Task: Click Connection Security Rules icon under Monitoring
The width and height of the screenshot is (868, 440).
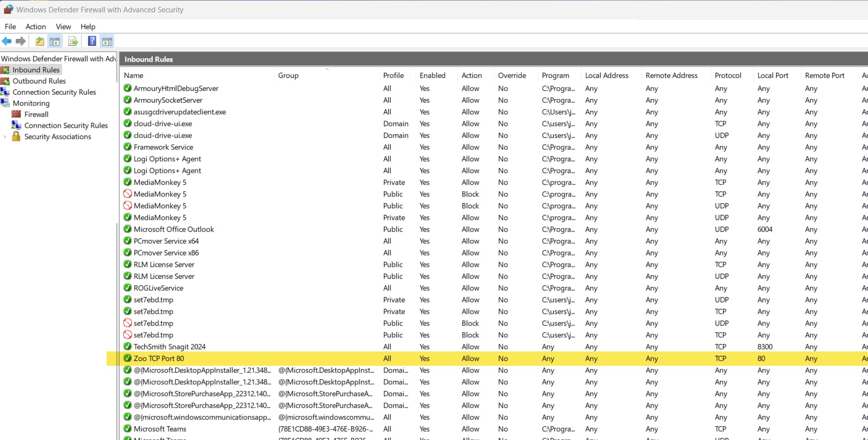Action: 16,125
